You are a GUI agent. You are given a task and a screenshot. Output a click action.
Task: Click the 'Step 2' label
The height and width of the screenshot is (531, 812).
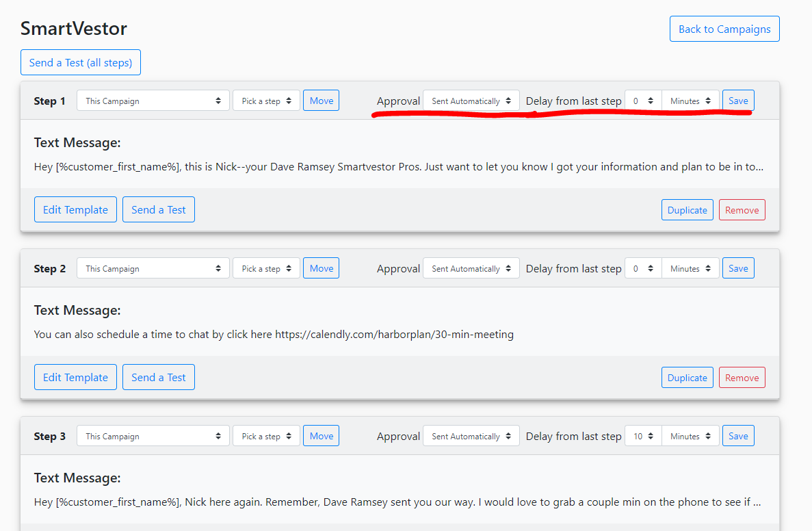tap(50, 269)
